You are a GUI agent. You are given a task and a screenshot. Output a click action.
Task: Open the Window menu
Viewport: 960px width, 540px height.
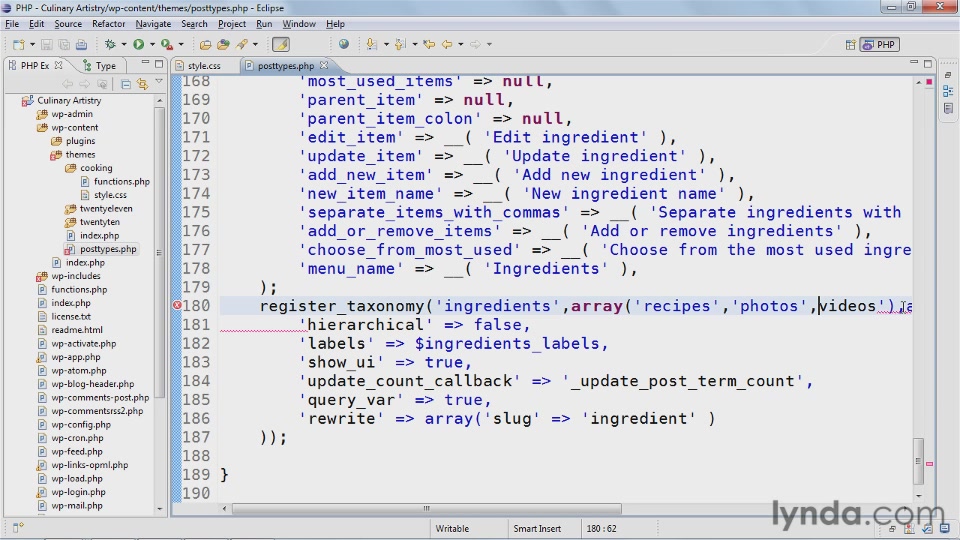pyautogui.click(x=299, y=24)
